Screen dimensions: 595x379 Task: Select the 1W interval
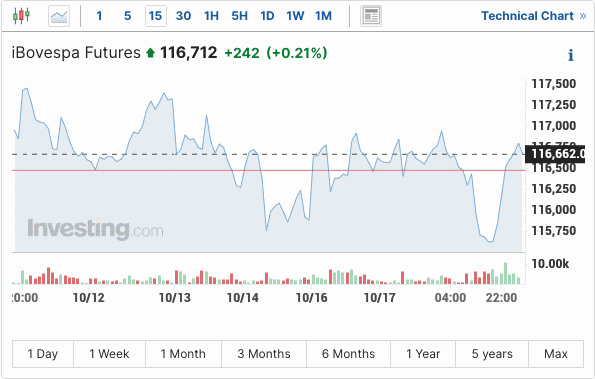(295, 16)
